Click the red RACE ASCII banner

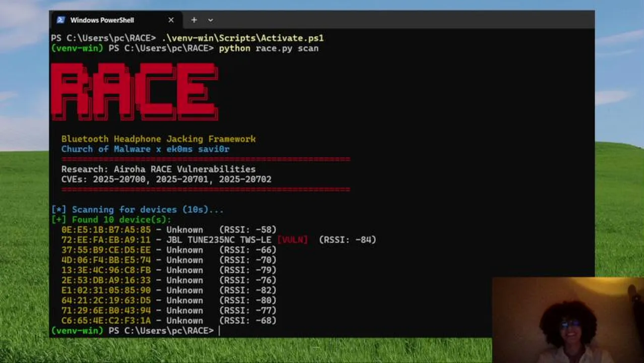pyautogui.click(x=135, y=91)
